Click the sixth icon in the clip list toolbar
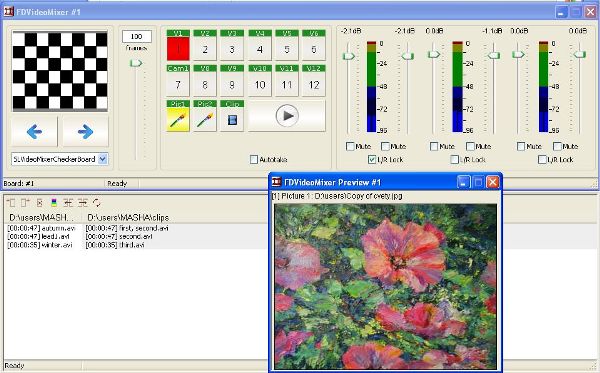The image size is (600, 373). click(x=82, y=203)
